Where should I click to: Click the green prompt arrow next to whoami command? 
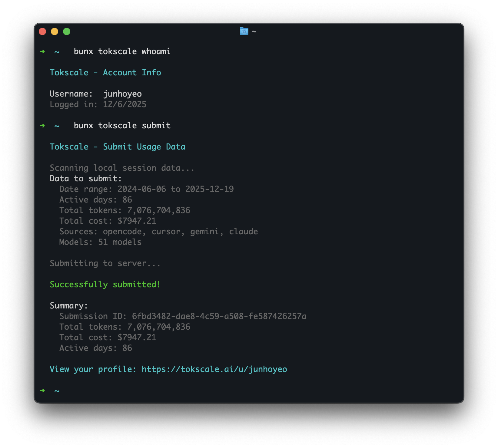coord(42,51)
